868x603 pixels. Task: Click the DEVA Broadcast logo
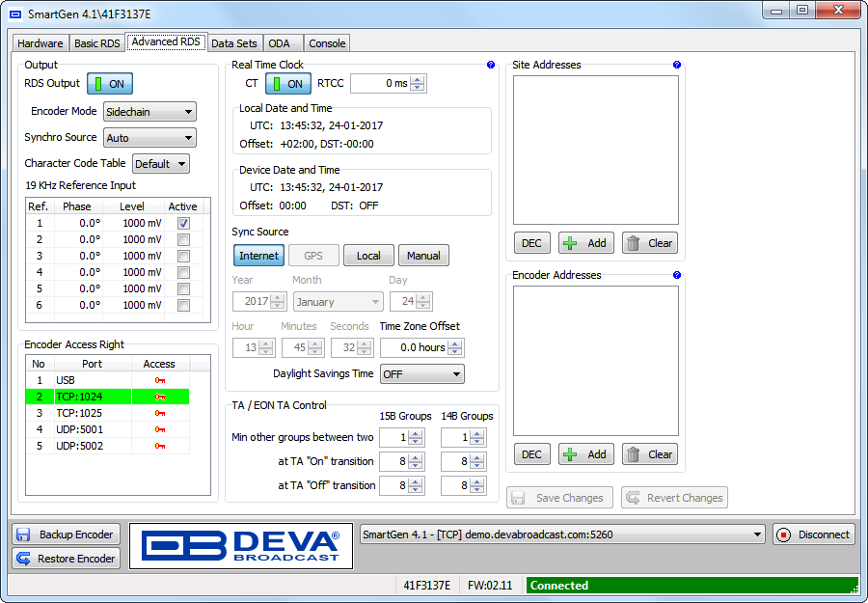click(x=241, y=546)
